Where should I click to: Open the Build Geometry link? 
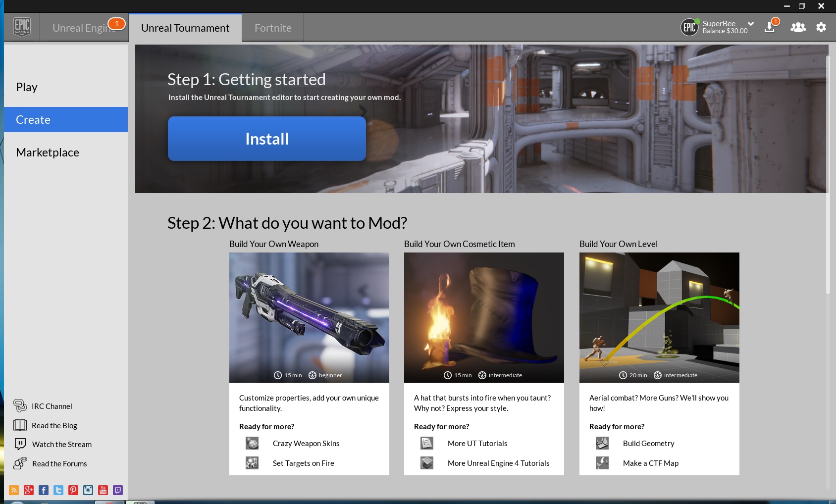pyautogui.click(x=649, y=444)
